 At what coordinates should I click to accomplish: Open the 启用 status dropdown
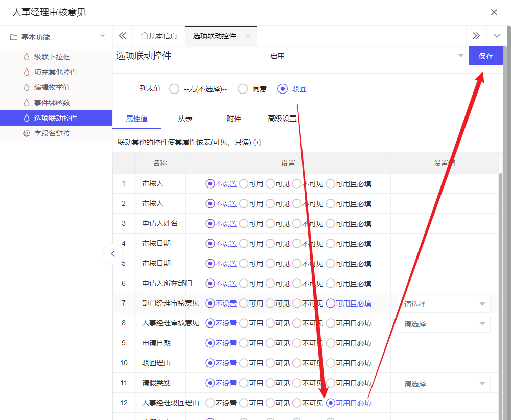tap(366, 56)
